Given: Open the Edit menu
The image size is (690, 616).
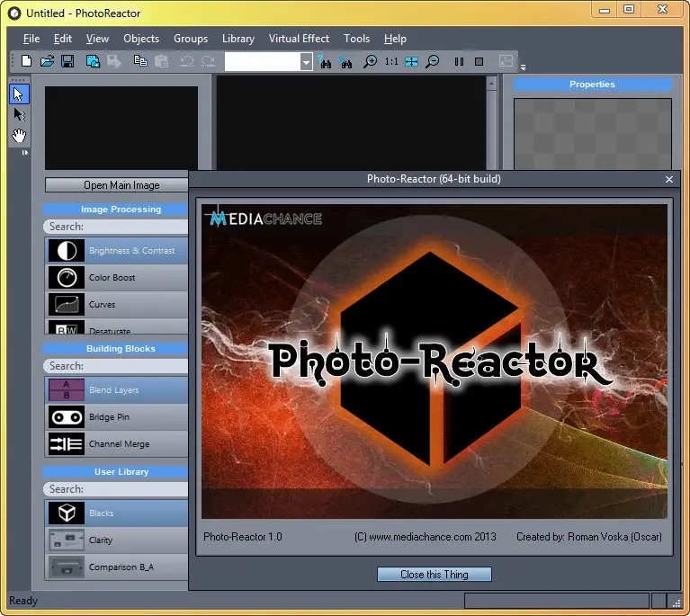Looking at the screenshot, I should click(x=63, y=39).
